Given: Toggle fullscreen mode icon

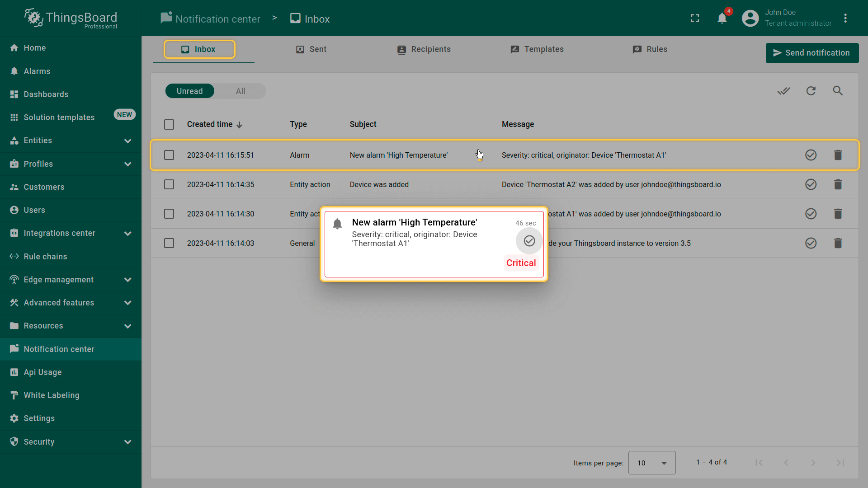Looking at the screenshot, I should point(695,19).
